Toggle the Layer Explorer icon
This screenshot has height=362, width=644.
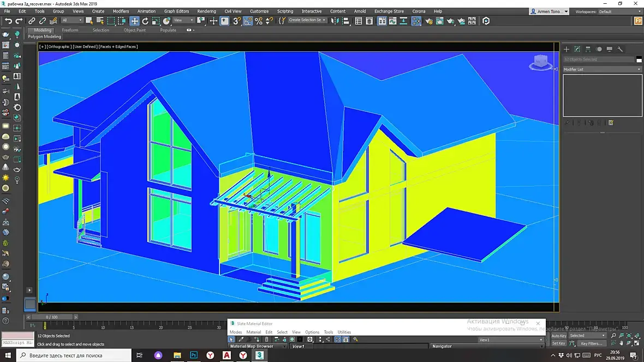pyautogui.click(x=369, y=21)
